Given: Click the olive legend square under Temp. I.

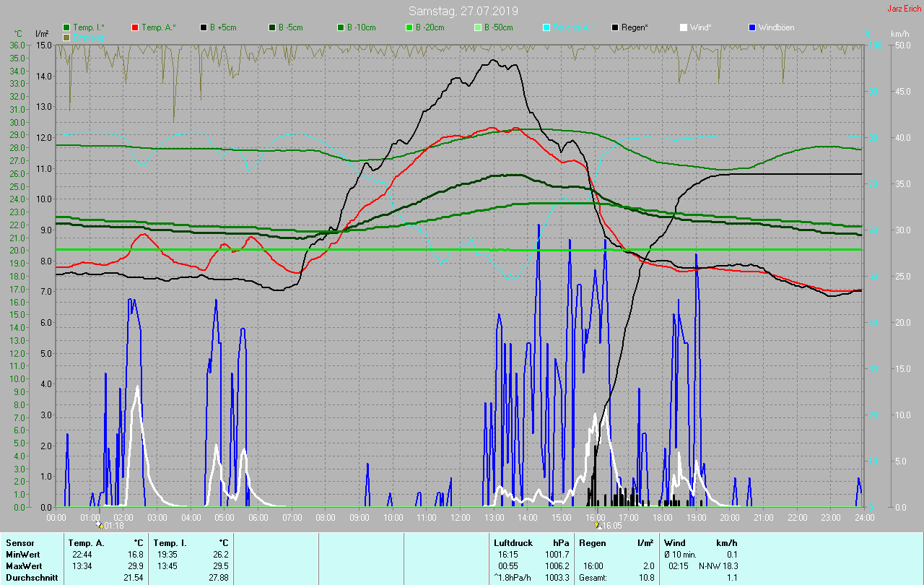Looking at the screenshot, I should [66, 38].
